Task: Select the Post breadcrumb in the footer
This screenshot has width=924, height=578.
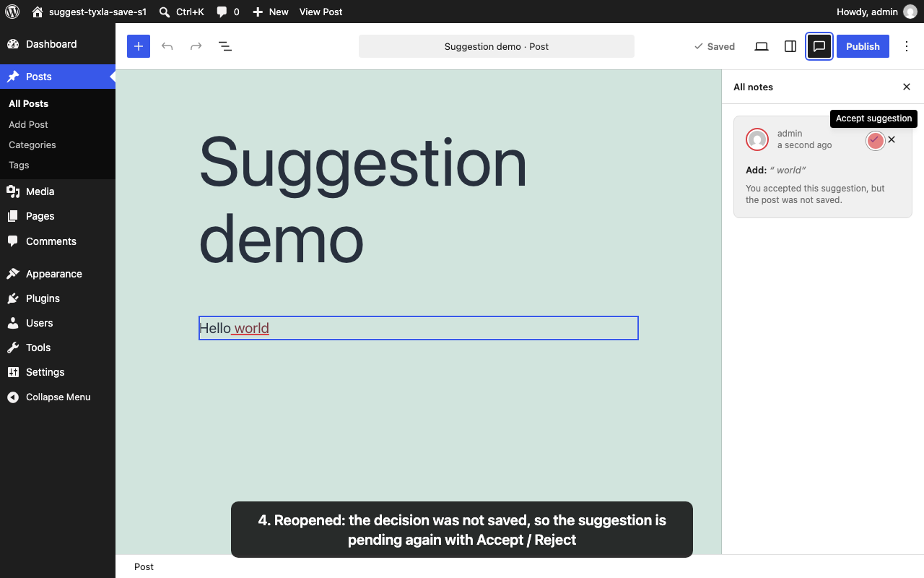Action: [144, 566]
